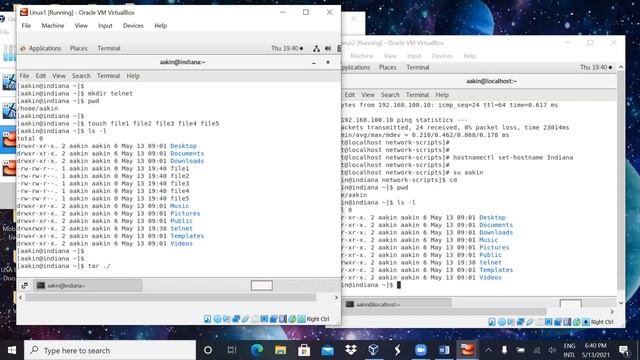Click audio indicator in Linux1 status bar

pyautogui.click(x=227, y=319)
